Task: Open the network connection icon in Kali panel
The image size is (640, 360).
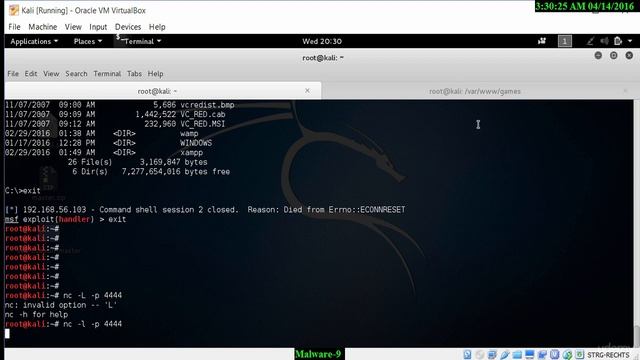Action: coord(590,41)
